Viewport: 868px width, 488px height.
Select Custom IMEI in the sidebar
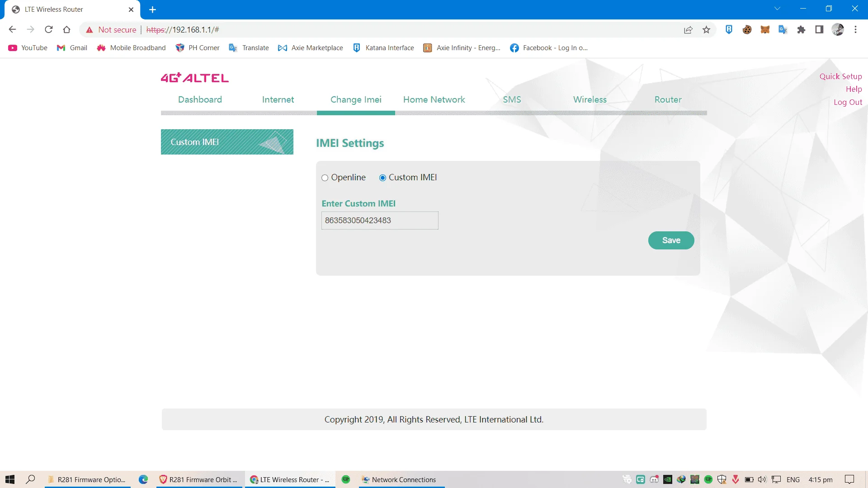pyautogui.click(x=227, y=142)
